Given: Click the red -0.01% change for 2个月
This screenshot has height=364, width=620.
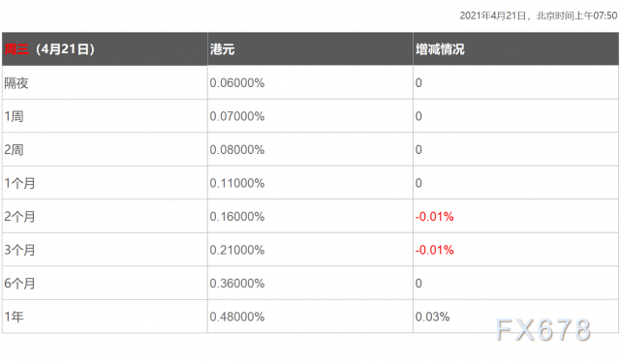Looking at the screenshot, I should (x=434, y=217).
